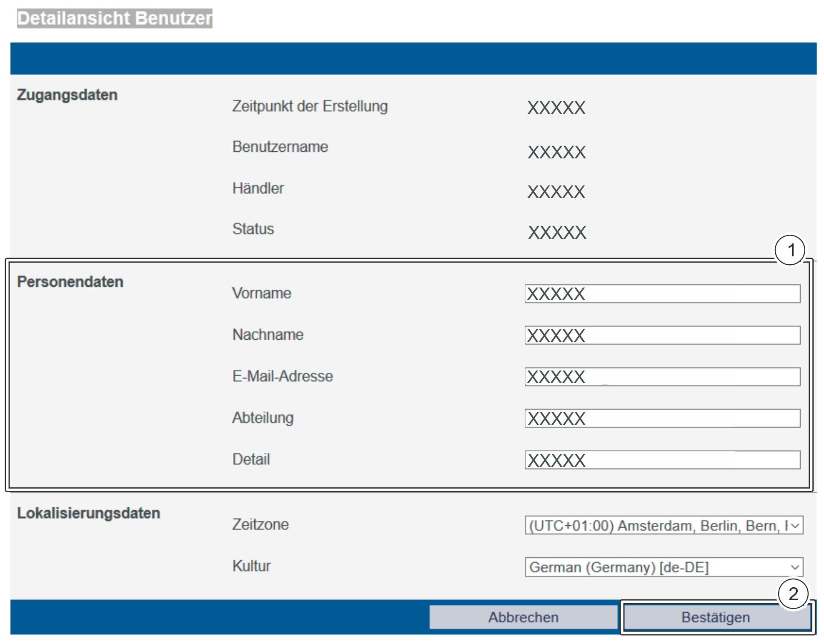Screen dimensions: 824x644
Task: Click into the Detail input field
Action: pyautogui.click(x=662, y=460)
